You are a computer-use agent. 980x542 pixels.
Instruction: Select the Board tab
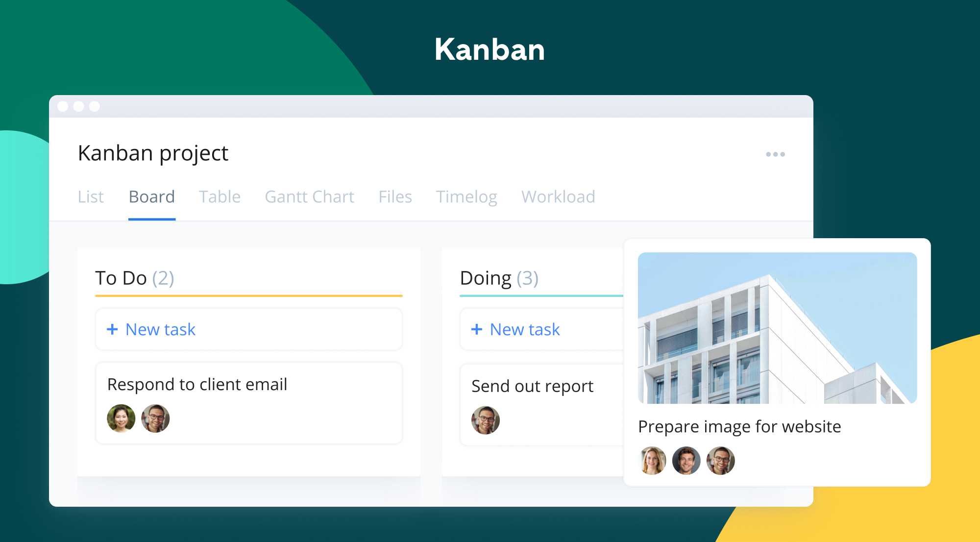coord(152,197)
